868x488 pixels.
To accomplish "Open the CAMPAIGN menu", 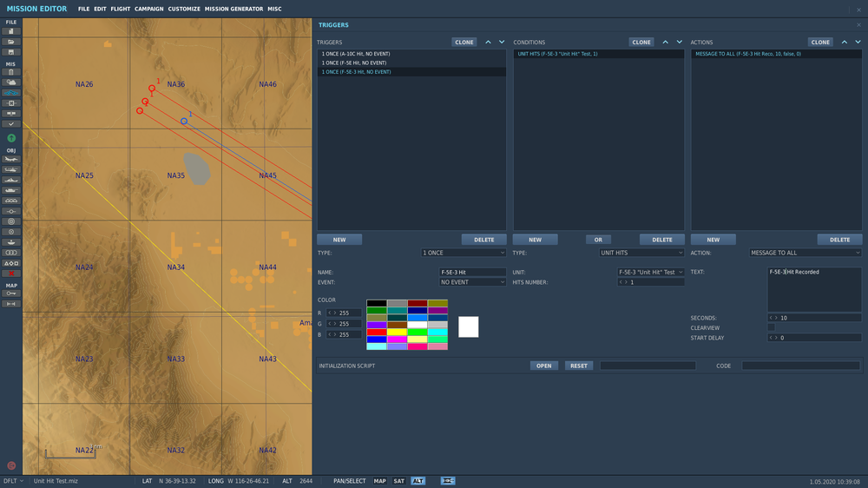I will (x=149, y=9).
